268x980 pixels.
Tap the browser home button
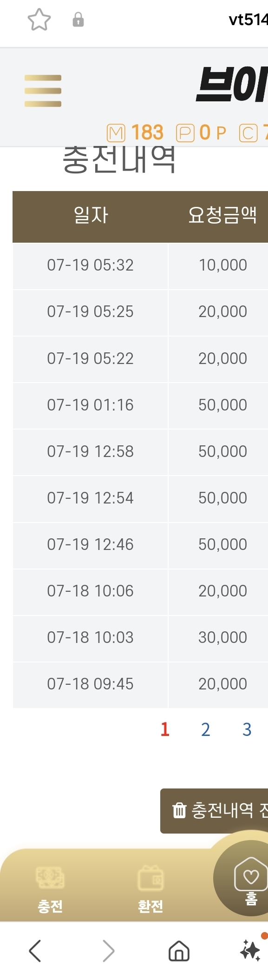tap(179, 951)
